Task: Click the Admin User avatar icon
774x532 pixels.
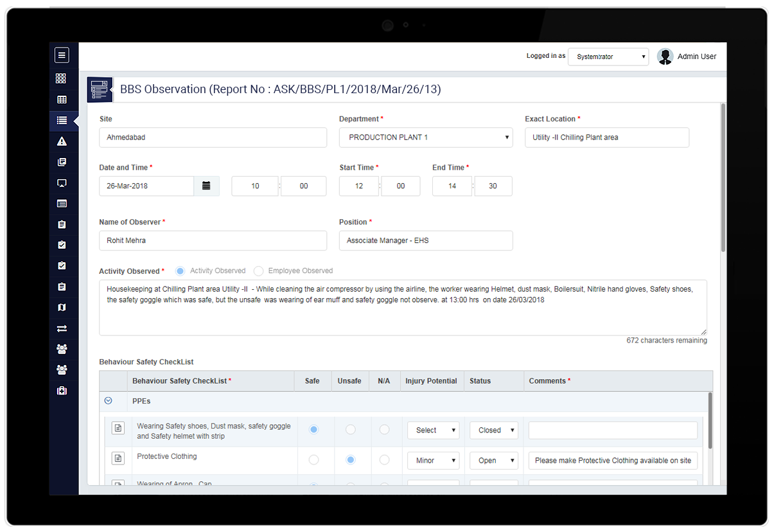Action: point(665,57)
